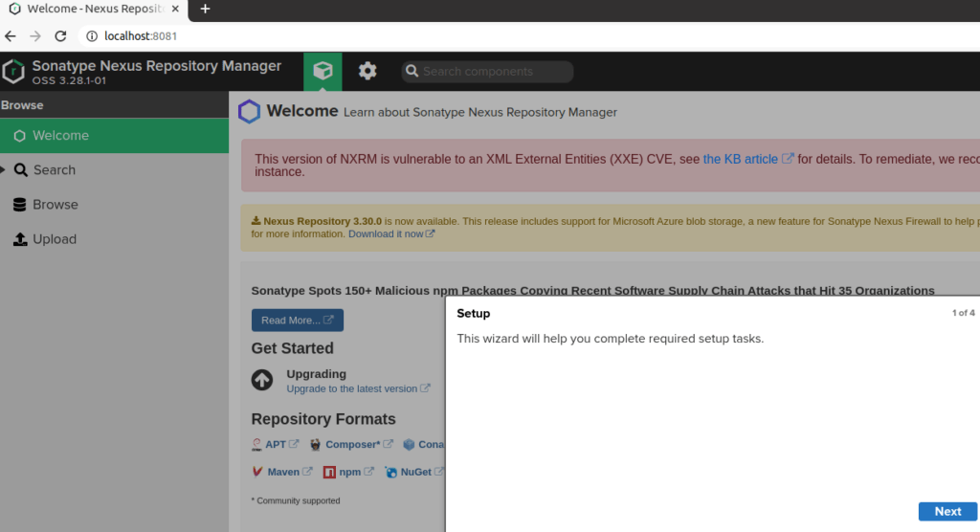Expand the Search sidebar arrow

tap(3, 170)
